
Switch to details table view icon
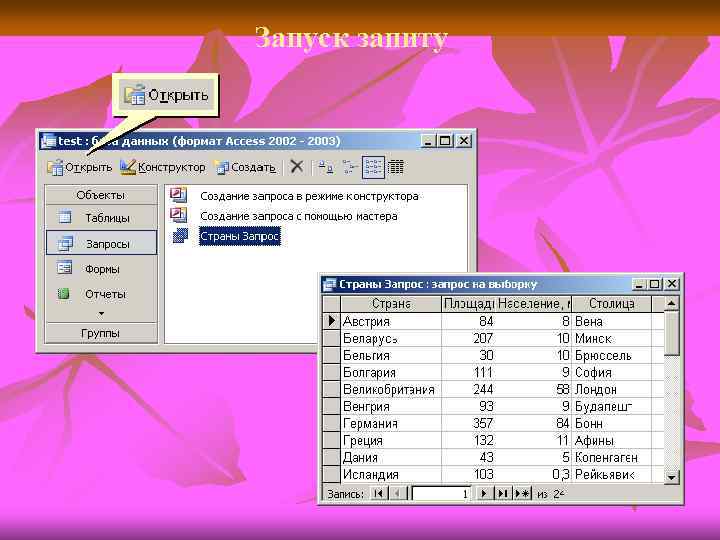click(x=396, y=167)
